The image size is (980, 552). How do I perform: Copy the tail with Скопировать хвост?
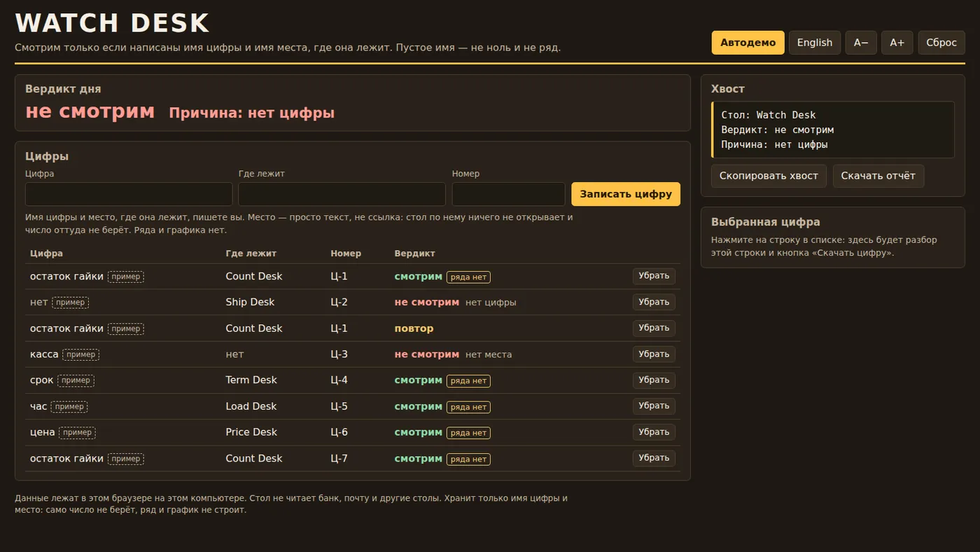coord(769,176)
